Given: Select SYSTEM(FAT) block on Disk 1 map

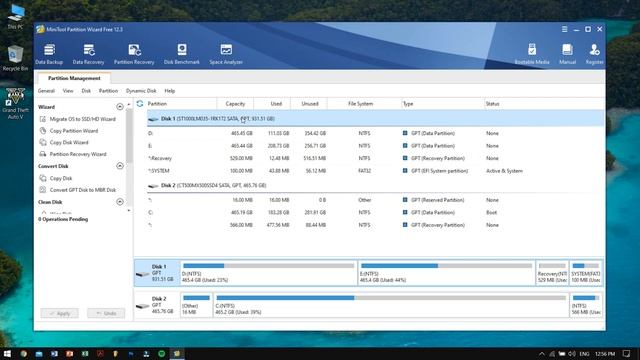Looking at the screenshot, I should tap(586, 273).
